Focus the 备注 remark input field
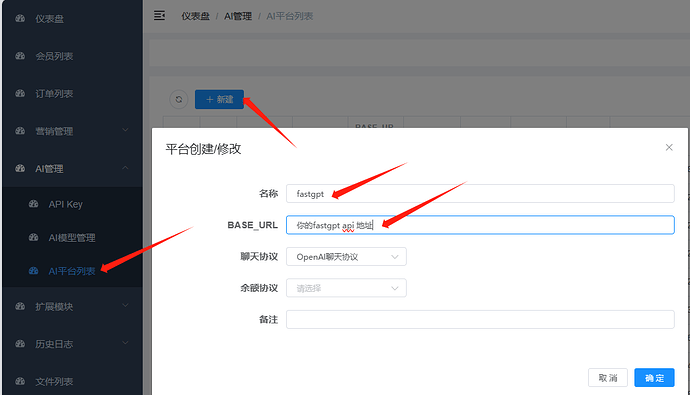The height and width of the screenshot is (395, 690). click(480, 319)
